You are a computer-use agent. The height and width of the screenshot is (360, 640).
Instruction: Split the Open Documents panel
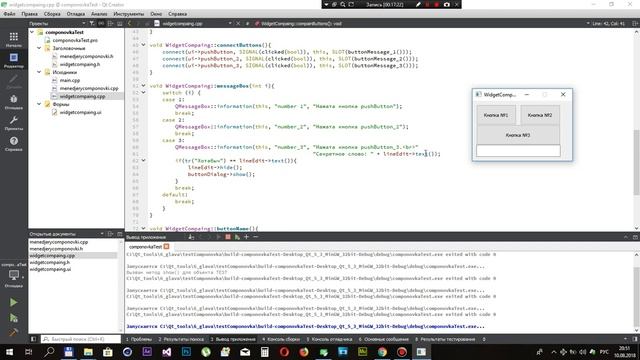(110, 234)
